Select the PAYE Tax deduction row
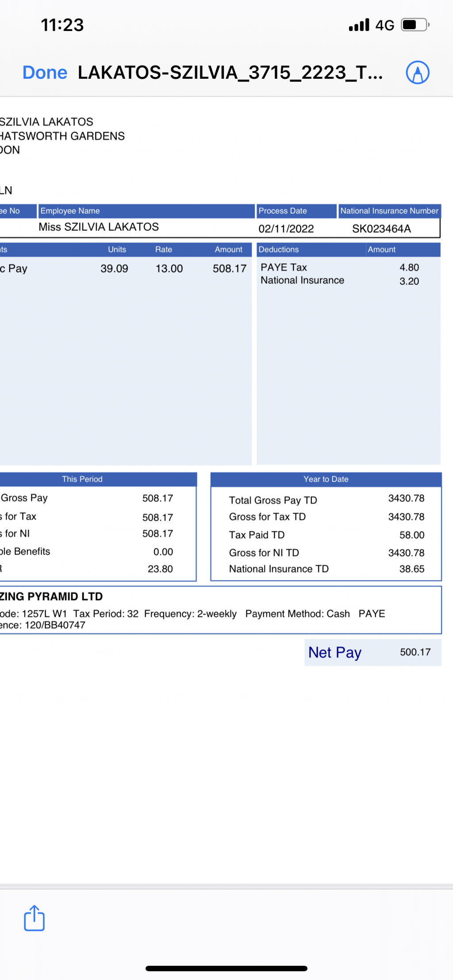 [339, 268]
